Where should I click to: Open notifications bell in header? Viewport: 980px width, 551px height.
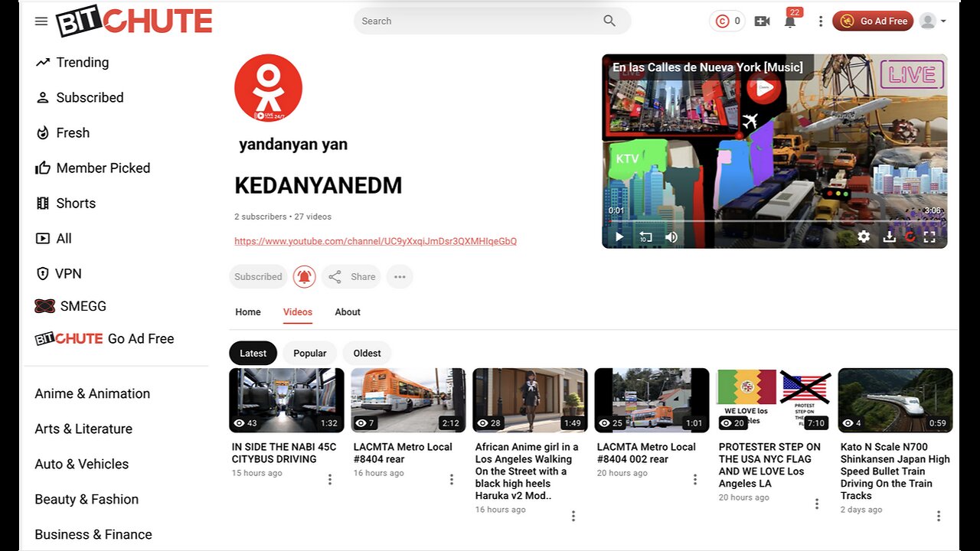tap(790, 21)
